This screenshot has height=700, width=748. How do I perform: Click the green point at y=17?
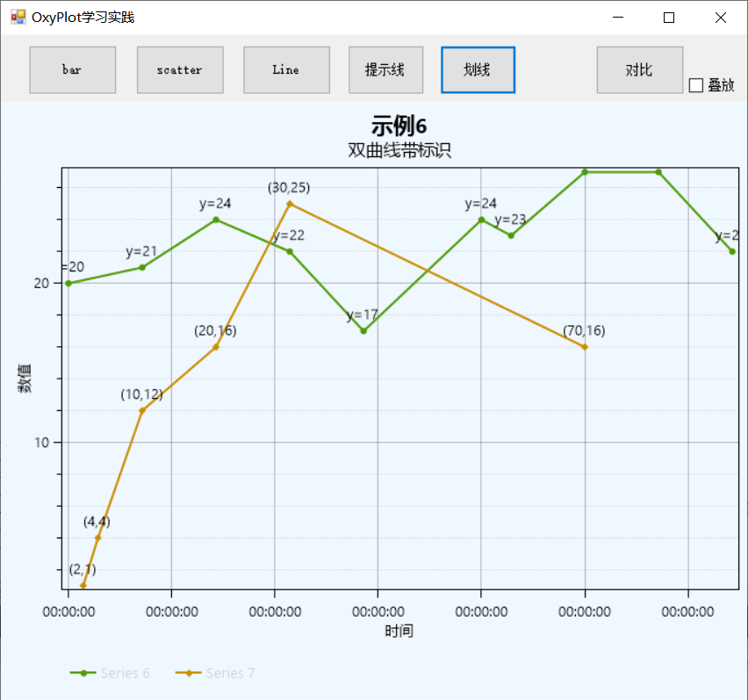click(363, 330)
